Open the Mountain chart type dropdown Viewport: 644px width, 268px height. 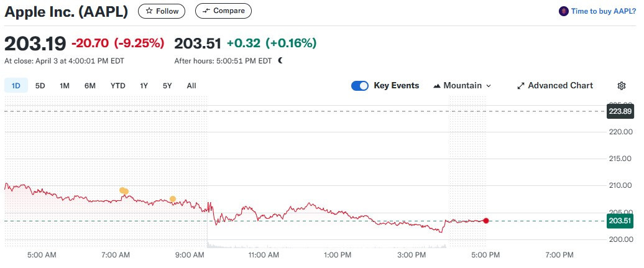pyautogui.click(x=462, y=86)
